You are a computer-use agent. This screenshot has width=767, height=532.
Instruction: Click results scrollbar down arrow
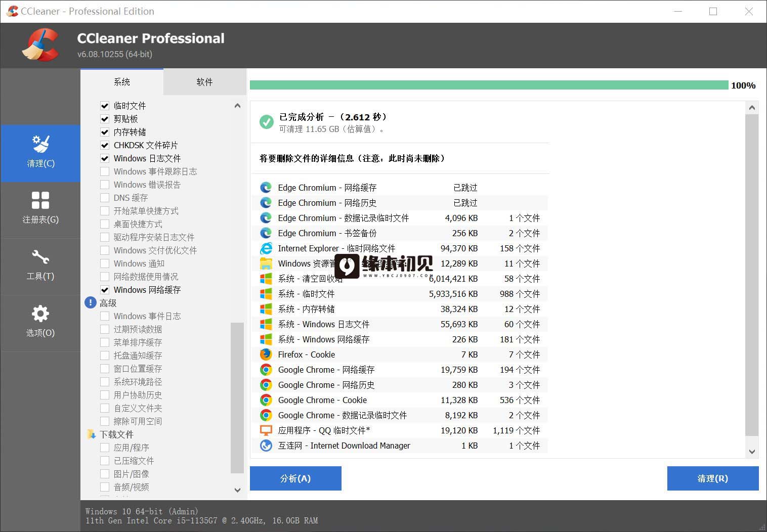click(752, 452)
